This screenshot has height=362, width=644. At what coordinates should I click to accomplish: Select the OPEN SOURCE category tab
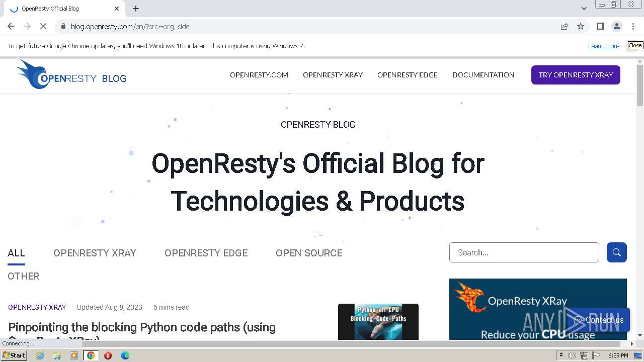click(309, 253)
